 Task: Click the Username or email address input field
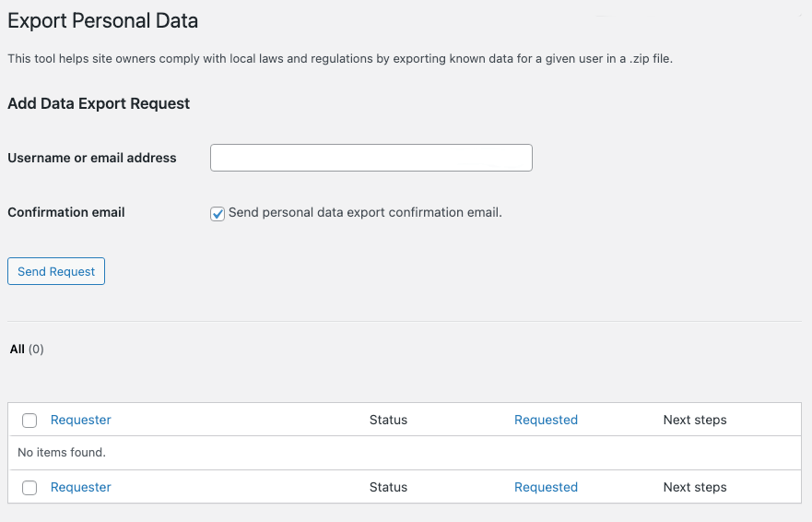[371, 158]
